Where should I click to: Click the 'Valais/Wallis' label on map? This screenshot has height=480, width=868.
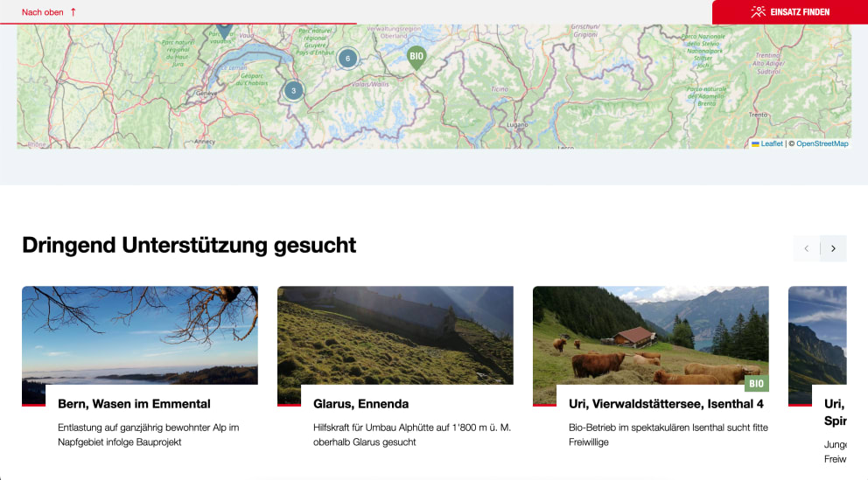pyautogui.click(x=370, y=85)
